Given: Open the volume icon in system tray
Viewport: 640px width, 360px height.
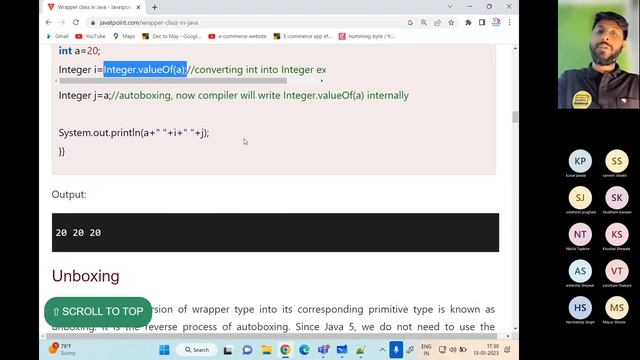Looking at the screenshot, I should point(453,350).
